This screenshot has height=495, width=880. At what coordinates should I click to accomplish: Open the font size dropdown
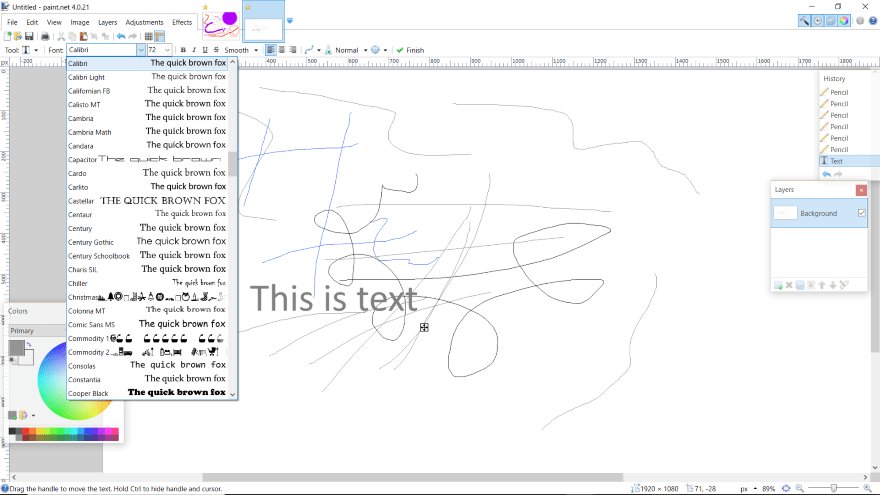click(x=169, y=50)
